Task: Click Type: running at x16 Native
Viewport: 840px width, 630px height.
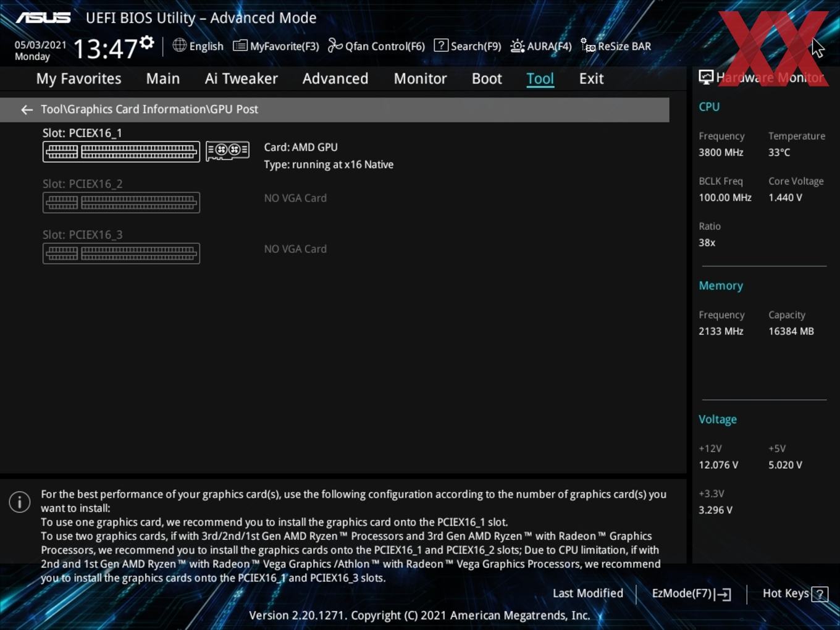Action: 329,165
